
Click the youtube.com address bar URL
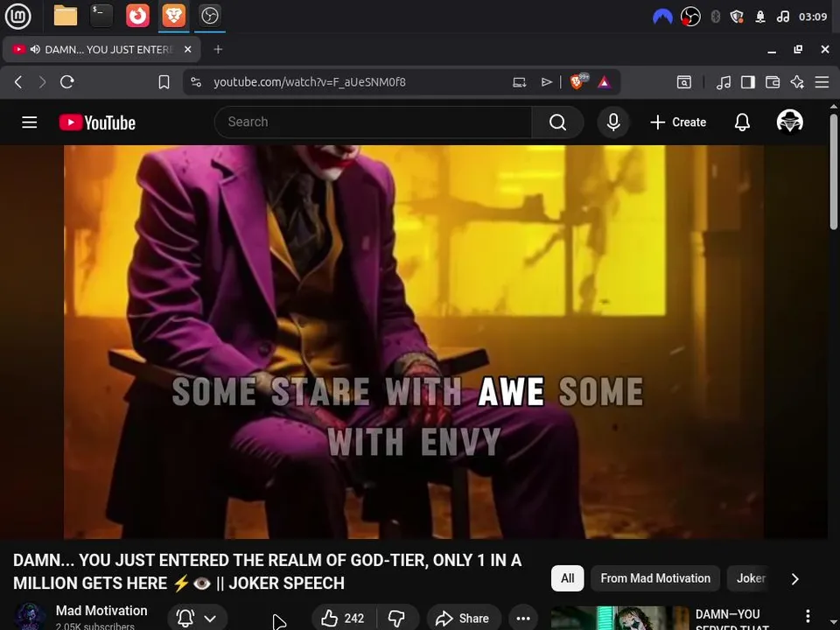click(309, 82)
